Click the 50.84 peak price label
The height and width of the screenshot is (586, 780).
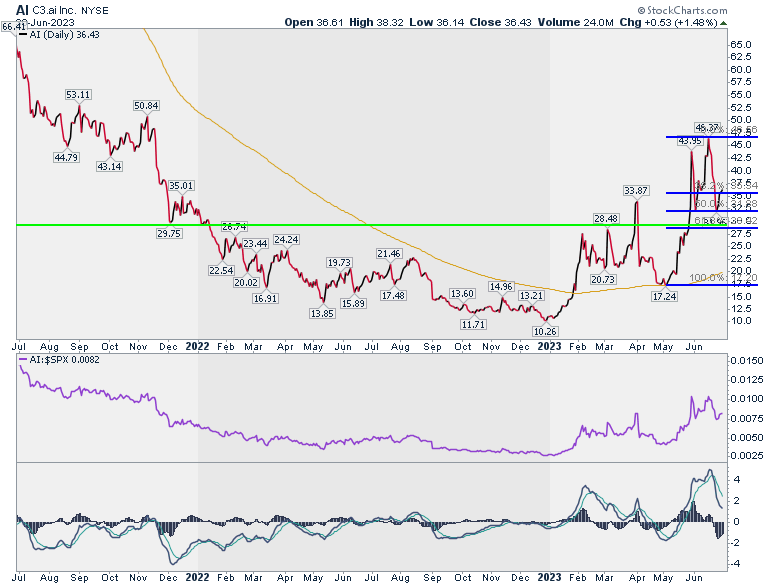pyautogui.click(x=146, y=105)
